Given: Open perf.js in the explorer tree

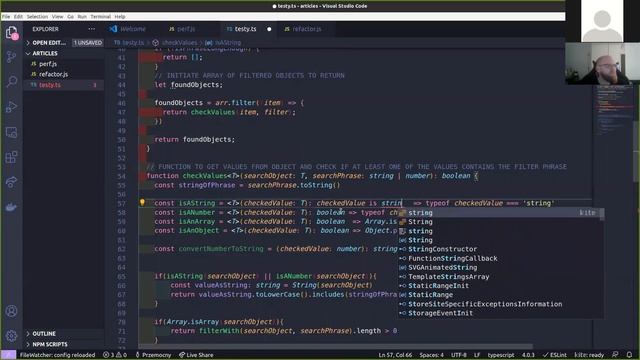Looking at the screenshot, I should tap(48, 64).
